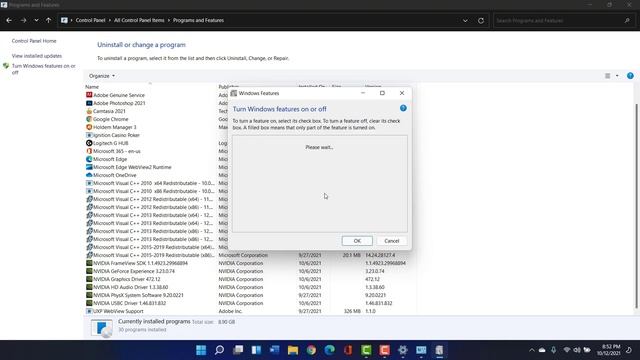
Task: Select NVIDIA PhysX System Software entry
Action: point(138,295)
